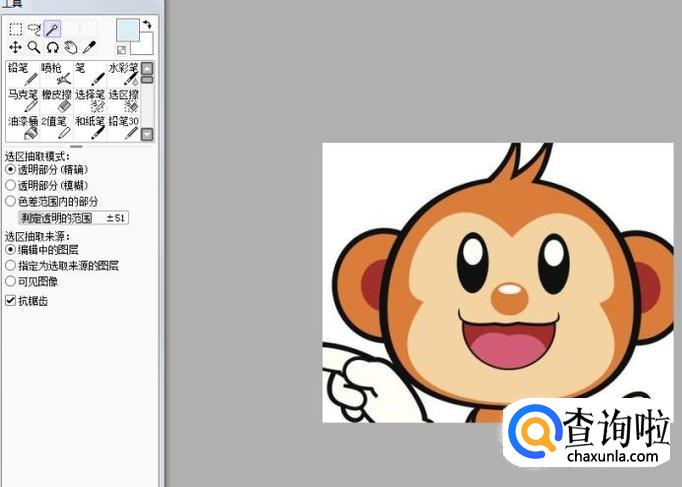
Task: Select the rotate view tool
Action: 53,47
